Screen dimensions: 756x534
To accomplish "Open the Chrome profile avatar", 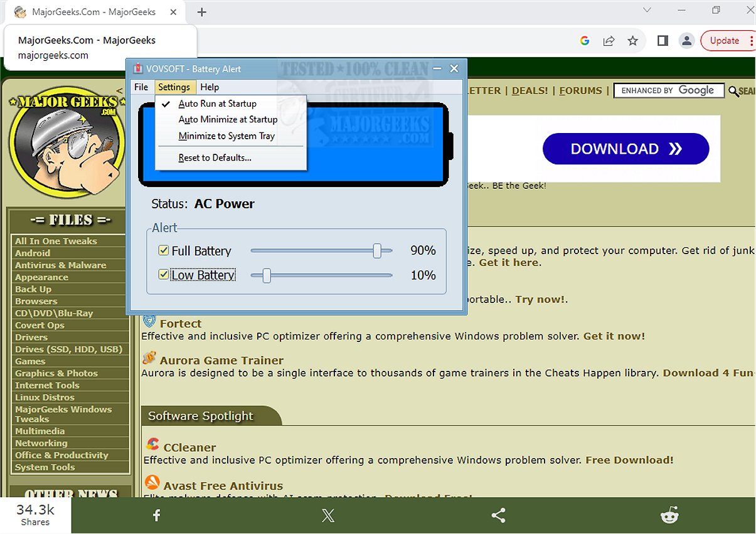I will click(x=687, y=41).
